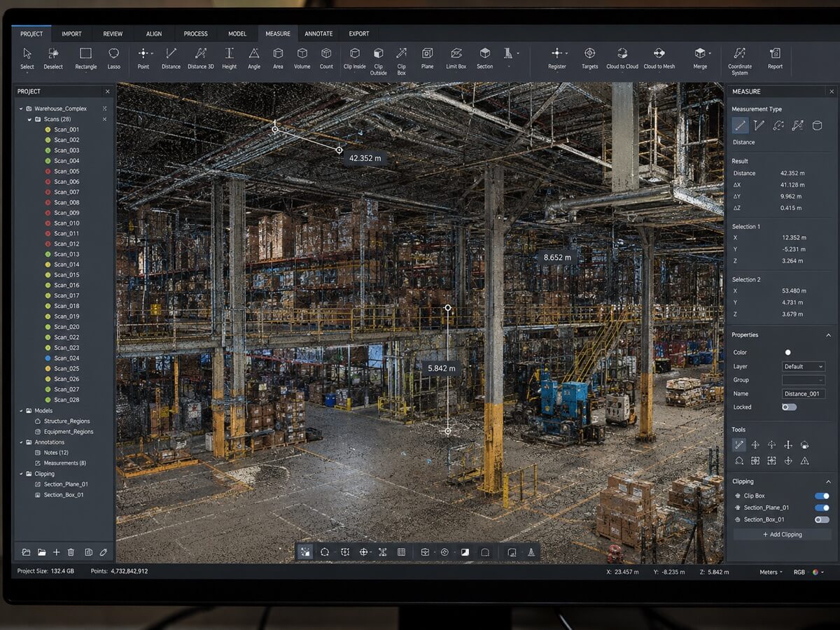Activate the Lasso selection tool
The width and height of the screenshot is (840, 630).
click(x=113, y=59)
